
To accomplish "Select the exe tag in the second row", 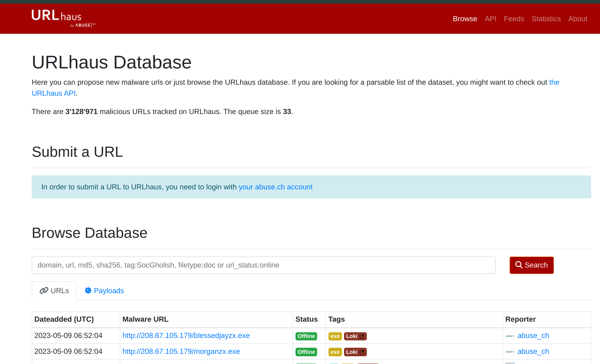I will pyautogui.click(x=335, y=352).
